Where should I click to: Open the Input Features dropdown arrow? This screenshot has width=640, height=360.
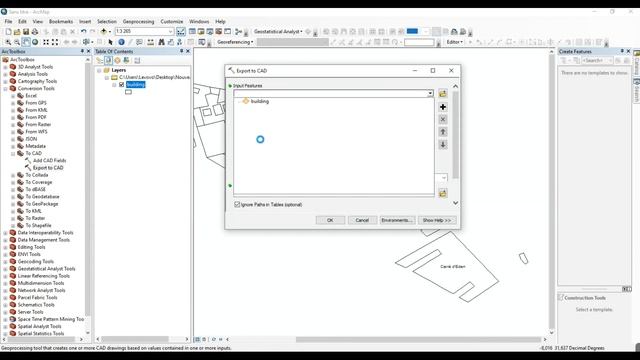(430, 93)
